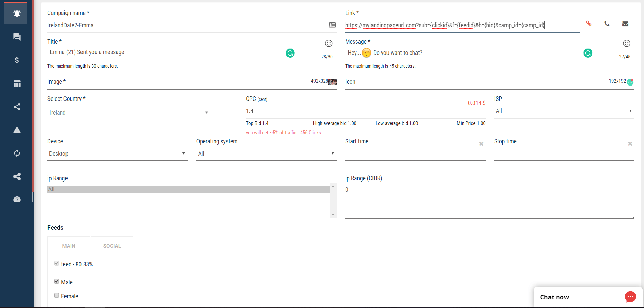Open the Chat now widget

tap(588, 297)
